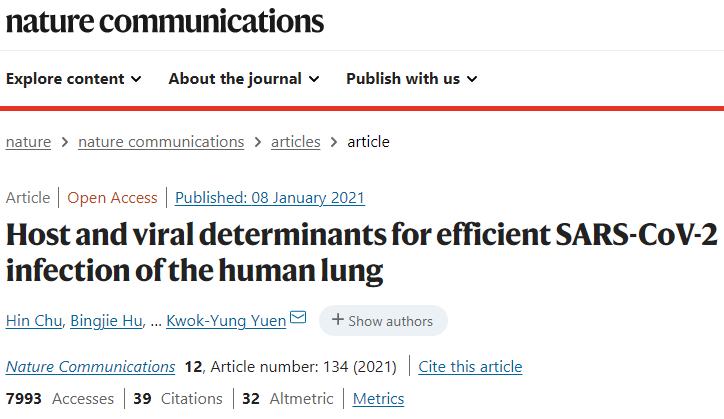Open the italic Nature Communications journal link
724x419 pixels.
pyautogui.click(x=90, y=367)
